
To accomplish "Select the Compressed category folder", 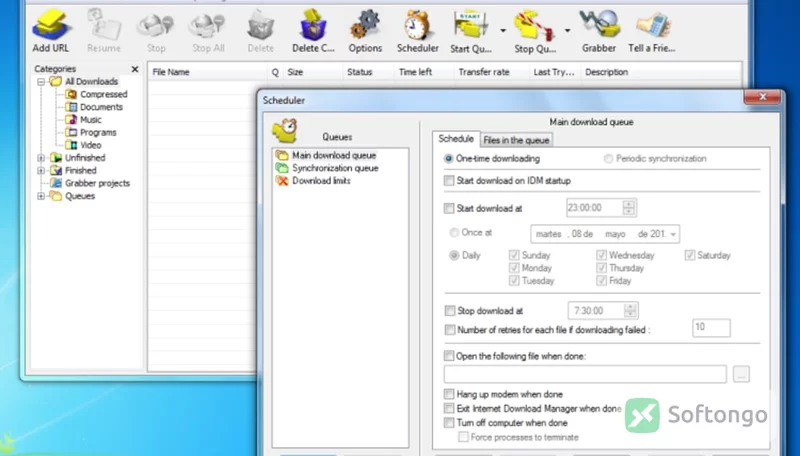I will pos(97,94).
